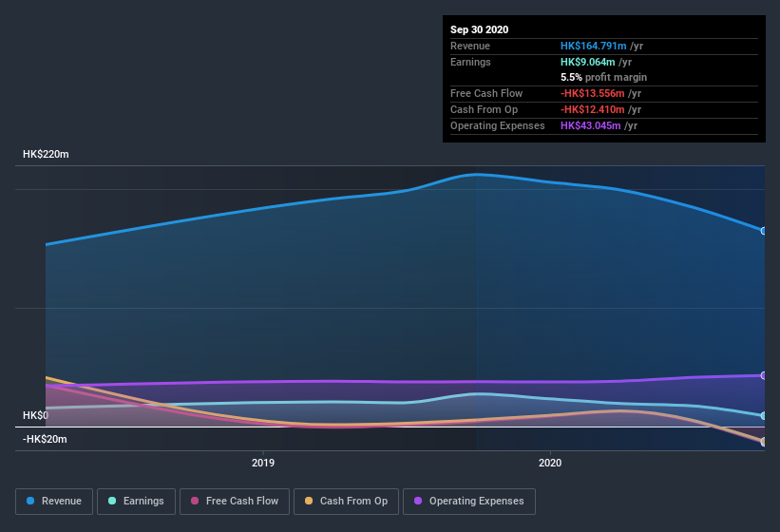The height and width of the screenshot is (532, 780).
Task: Click the Operating Expenses label in tooltip
Action: coord(497,125)
